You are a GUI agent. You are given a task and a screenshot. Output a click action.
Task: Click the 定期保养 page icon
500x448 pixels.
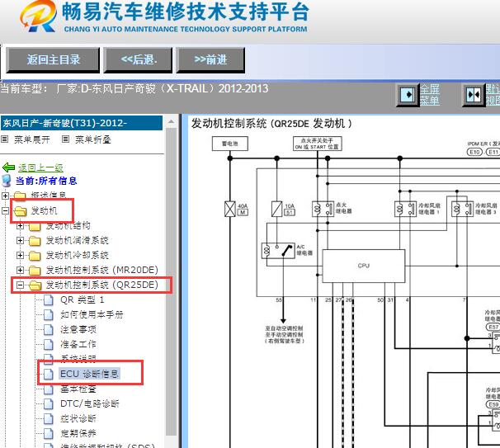coord(49,434)
